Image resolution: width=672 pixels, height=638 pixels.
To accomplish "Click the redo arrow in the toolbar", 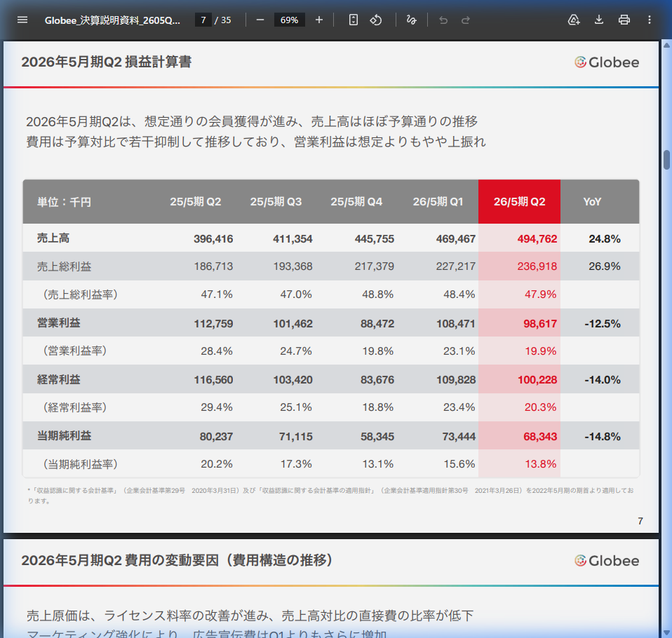I will (466, 20).
